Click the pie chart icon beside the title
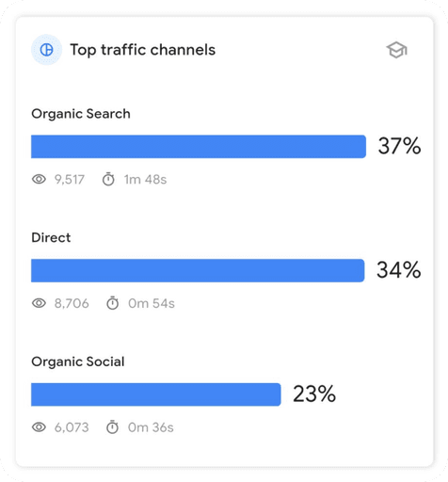Screen dimensions: 448x482 pos(46,50)
